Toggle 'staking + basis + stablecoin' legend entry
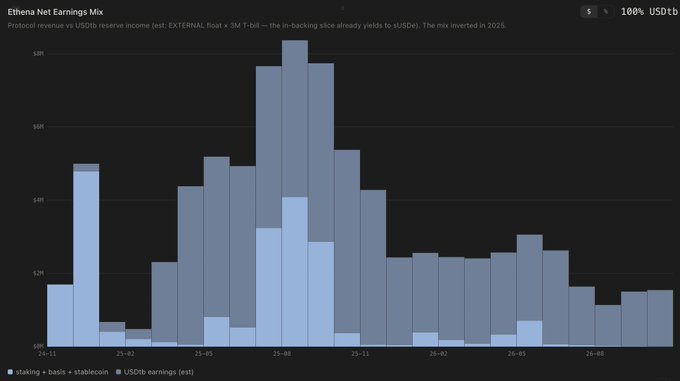Screen dimensions: 680x381 pos(58,372)
